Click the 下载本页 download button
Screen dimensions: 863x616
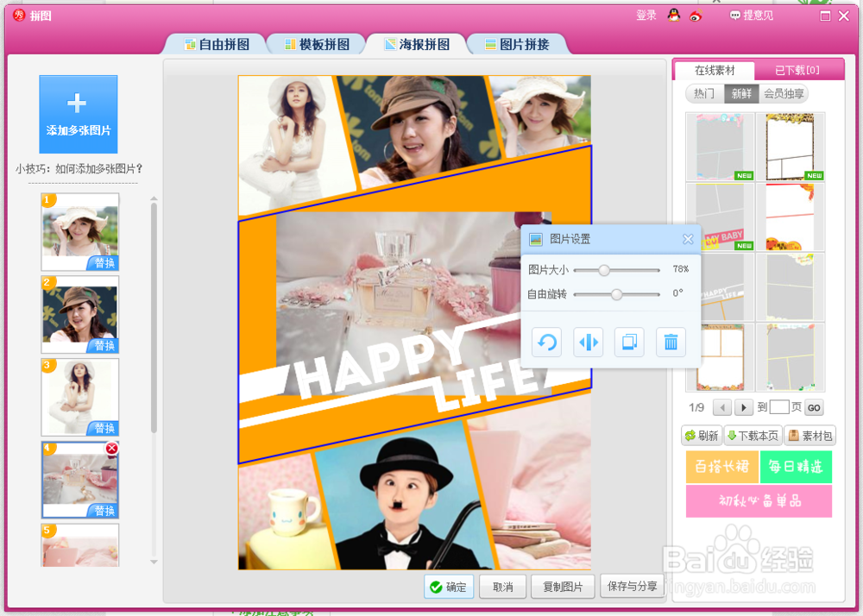click(753, 436)
